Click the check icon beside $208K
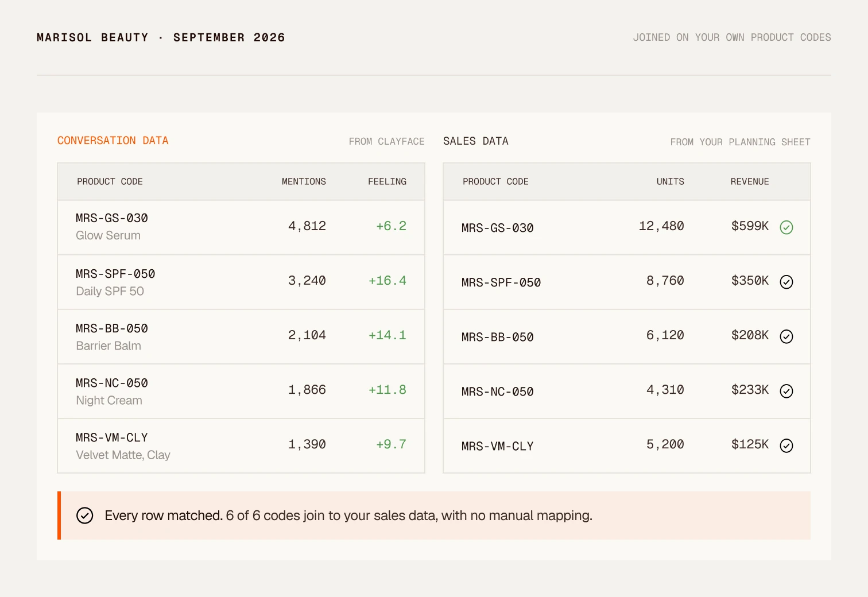 pos(786,336)
